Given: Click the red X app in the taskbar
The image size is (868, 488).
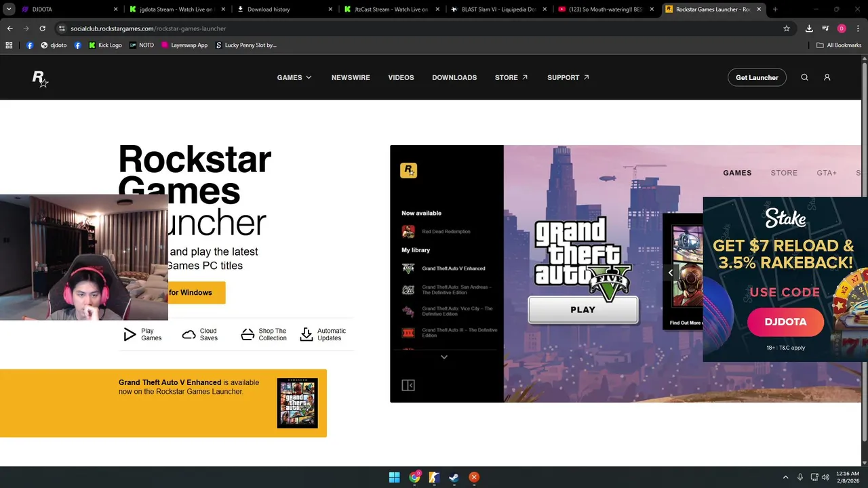Looking at the screenshot, I should 474,477.
